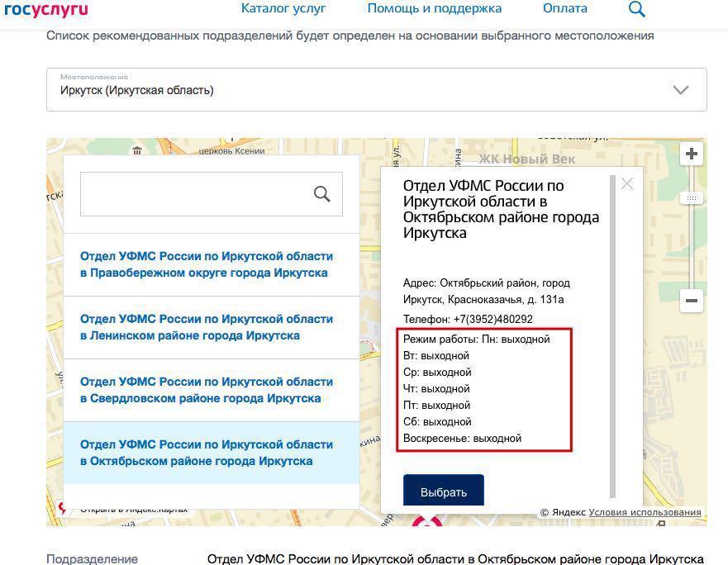728x565 pixels.
Task: Click the Госуслуги logo
Action: point(45,9)
